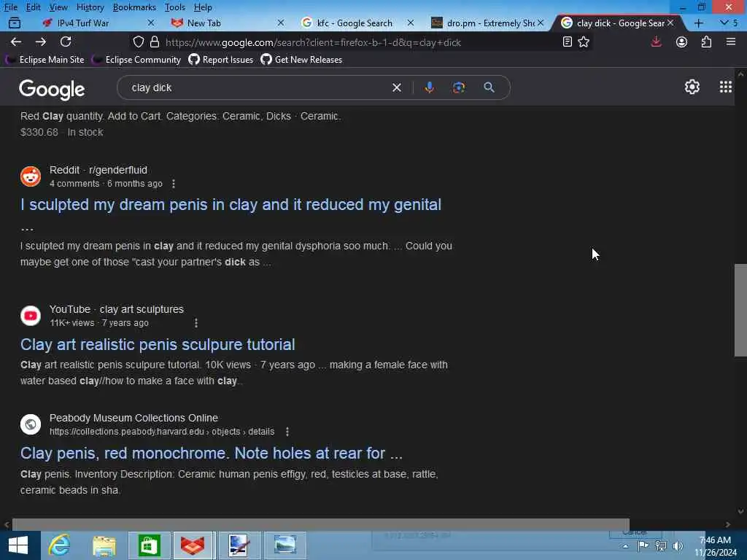Close the IPv4 Turf War tab
Image resolution: width=747 pixels, height=560 pixels.
tap(150, 23)
